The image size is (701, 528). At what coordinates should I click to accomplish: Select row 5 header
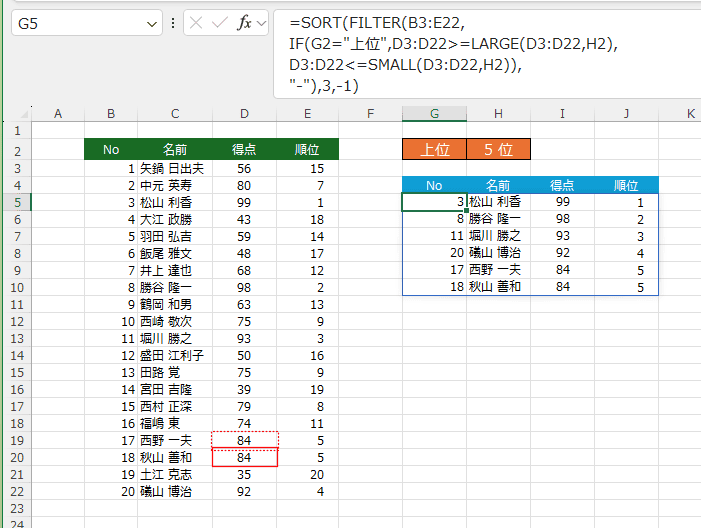pos(16,202)
